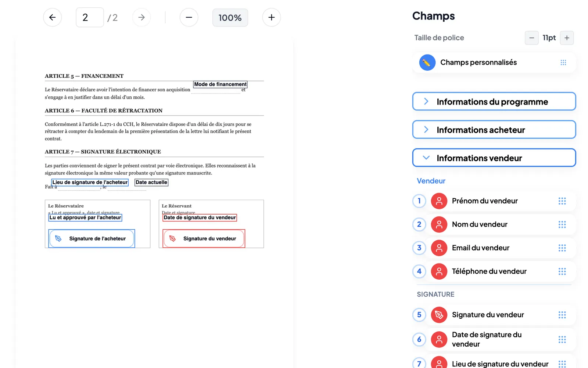This screenshot has width=588, height=368.
Task: Select Mode de financement field in document
Action: [x=220, y=84]
